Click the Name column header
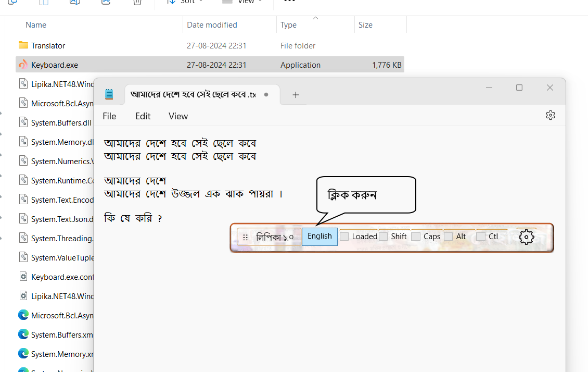The image size is (588, 372). click(x=36, y=25)
